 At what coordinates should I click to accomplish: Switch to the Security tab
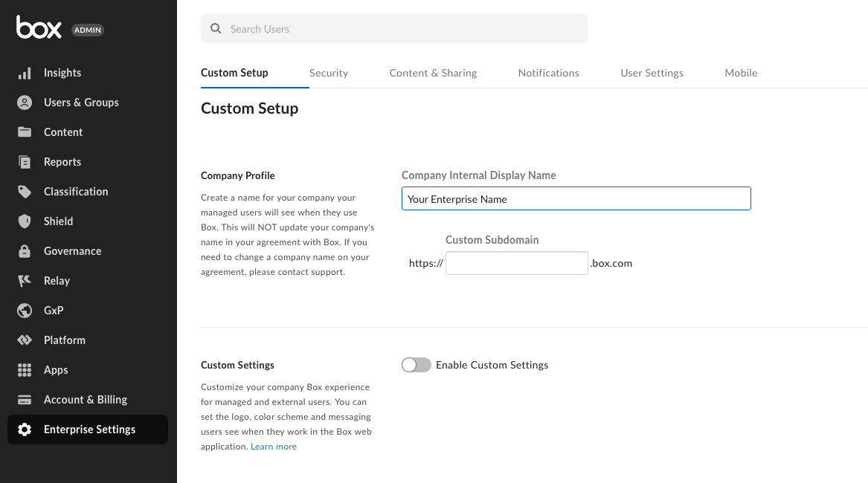coord(329,73)
